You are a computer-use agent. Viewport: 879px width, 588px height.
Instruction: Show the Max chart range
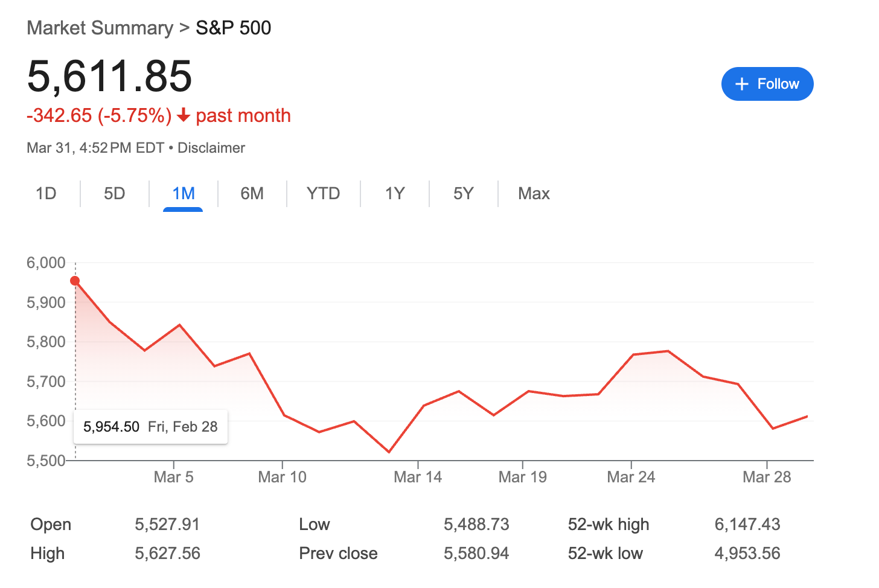(534, 193)
